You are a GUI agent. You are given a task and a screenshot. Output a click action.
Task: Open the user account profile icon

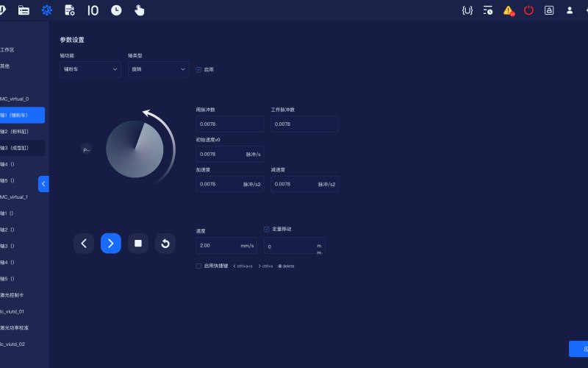[569, 10]
